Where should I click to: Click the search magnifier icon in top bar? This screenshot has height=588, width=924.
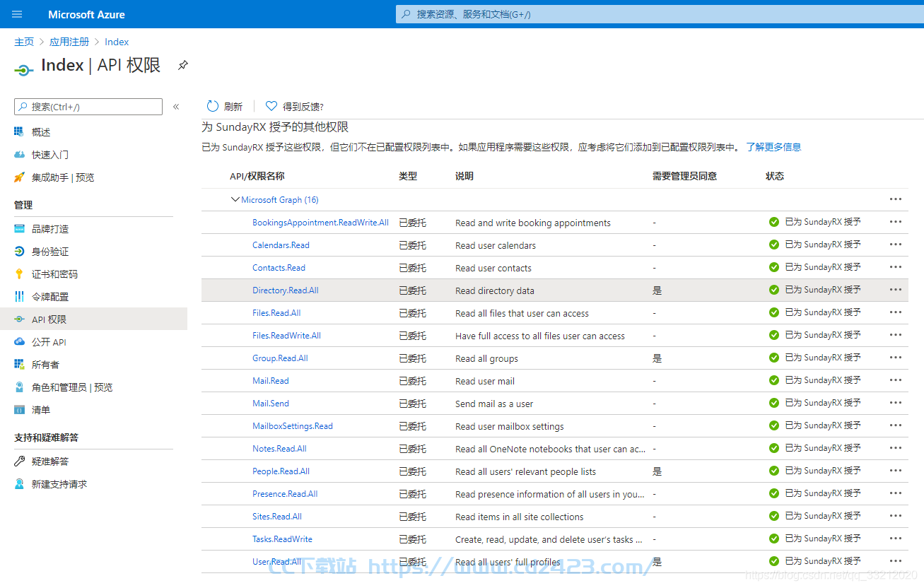pyautogui.click(x=406, y=14)
